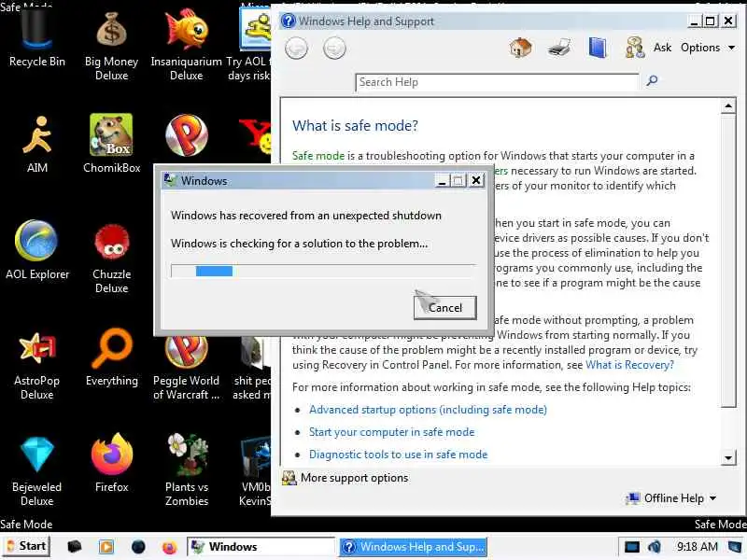Close the Windows recovery dialog
The image size is (747, 560).
(x=476, y=180)
